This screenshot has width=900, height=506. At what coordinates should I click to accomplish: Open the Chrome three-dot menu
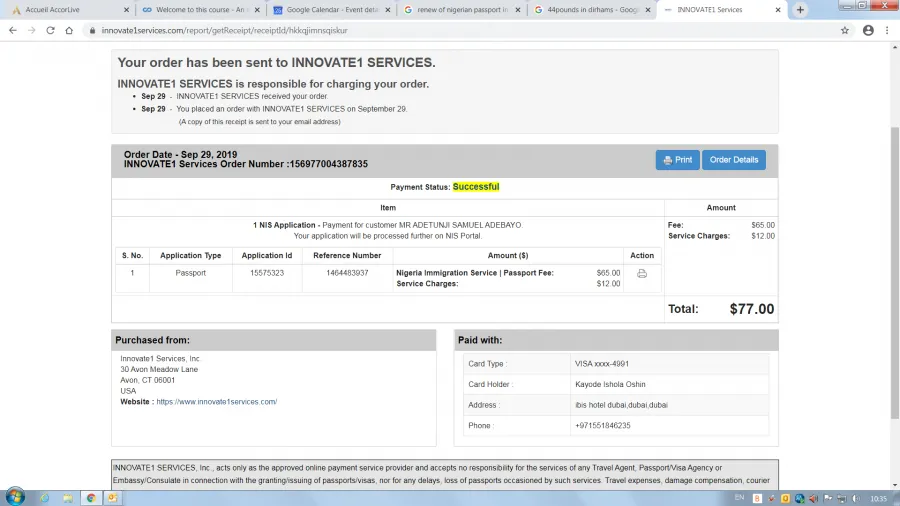887,30
